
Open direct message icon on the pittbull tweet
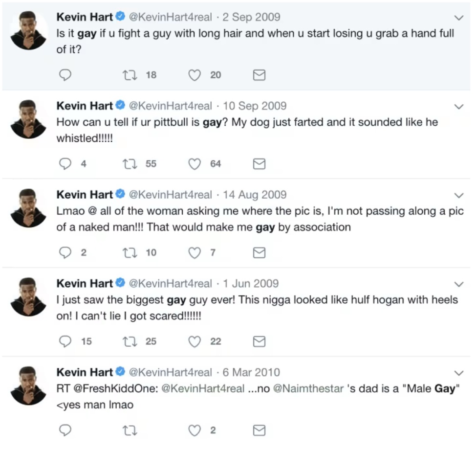[259, 164]
